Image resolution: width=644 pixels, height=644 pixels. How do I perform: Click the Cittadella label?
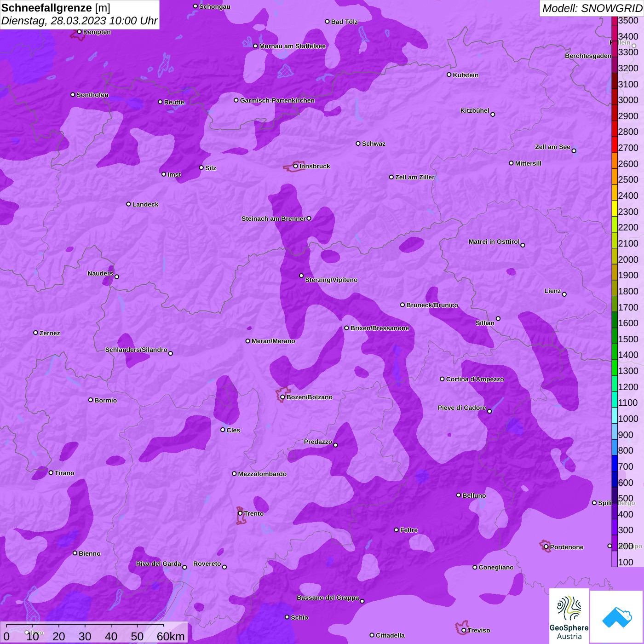click(390, 635)
